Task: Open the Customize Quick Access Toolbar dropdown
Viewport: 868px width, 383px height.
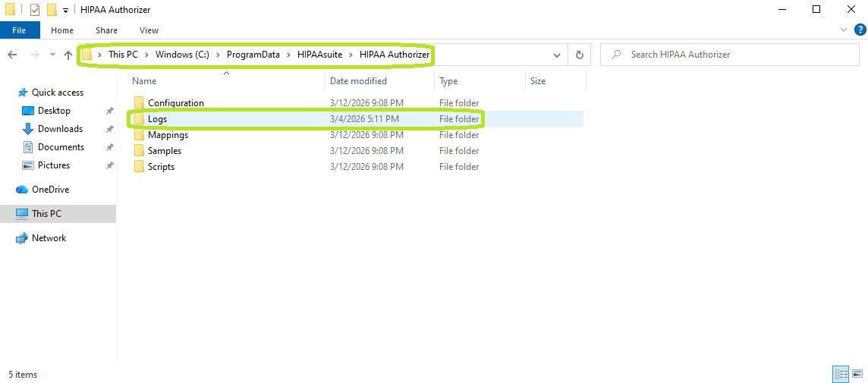Action: pos(66,11)
